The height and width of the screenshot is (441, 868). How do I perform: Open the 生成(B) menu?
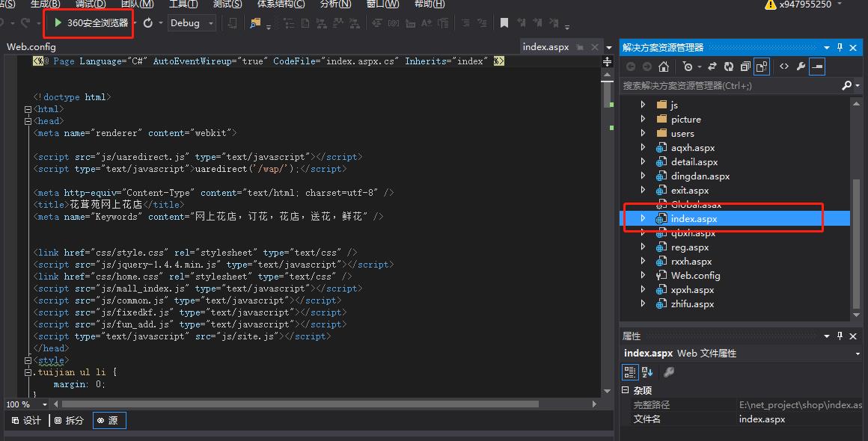coord(46,4)
